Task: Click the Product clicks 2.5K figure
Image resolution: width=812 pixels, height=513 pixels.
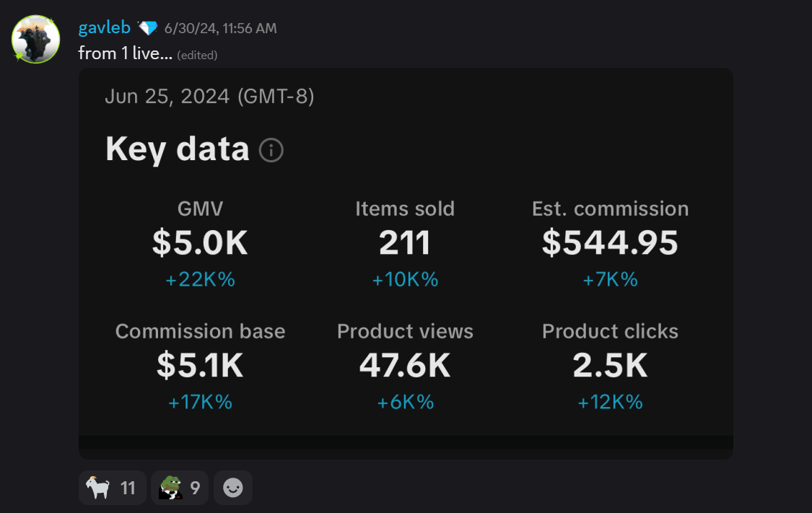Action: coord(610,366)
